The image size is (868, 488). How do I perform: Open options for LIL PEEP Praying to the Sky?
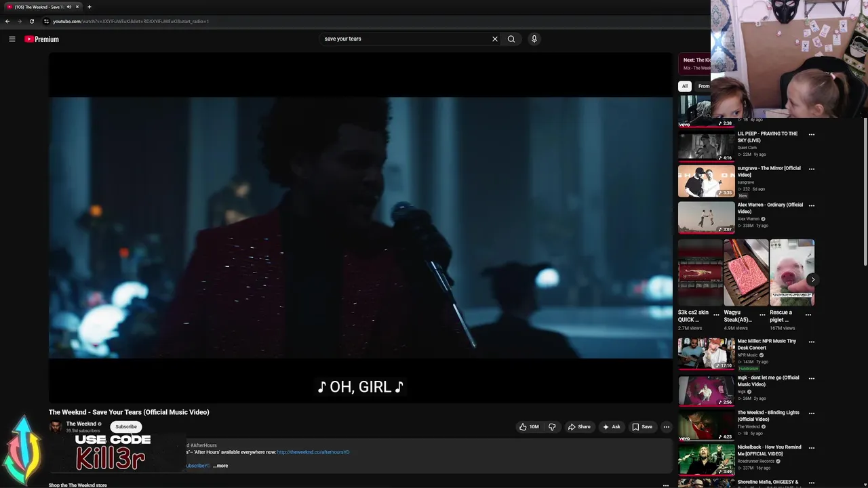[812, 134]
